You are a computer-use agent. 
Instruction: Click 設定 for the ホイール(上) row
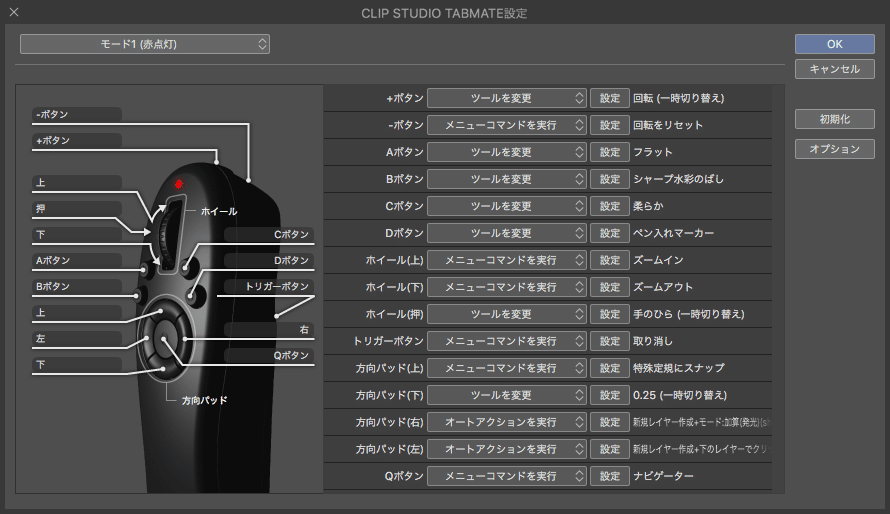(x=610, y=260)
